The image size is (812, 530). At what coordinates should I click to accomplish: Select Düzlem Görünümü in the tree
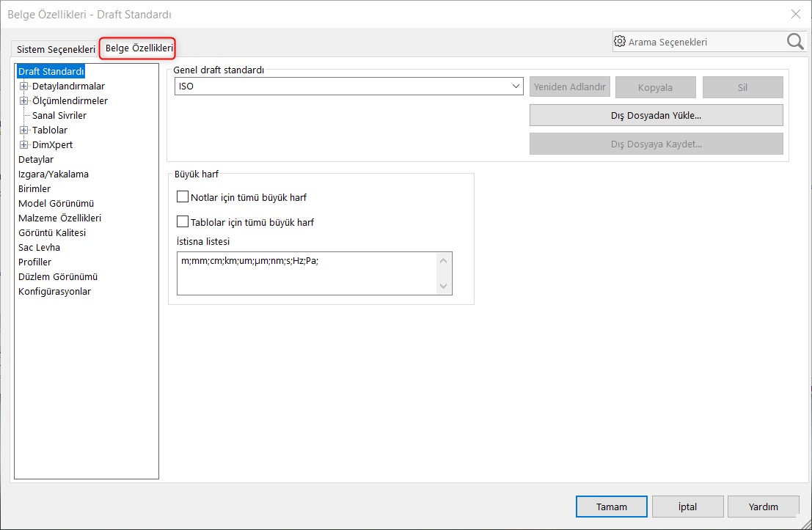57,276
